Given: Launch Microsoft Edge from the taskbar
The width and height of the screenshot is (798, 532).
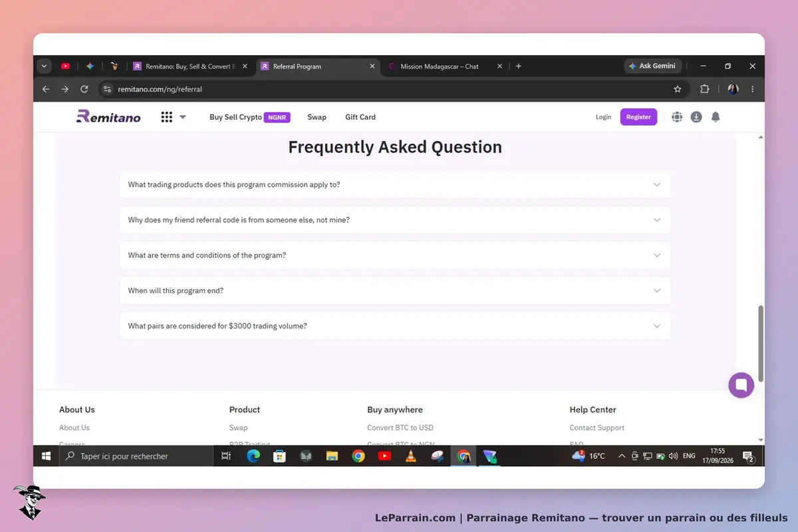Looking at the screenshot, I should pyautogui.click(x=253, y=456).
